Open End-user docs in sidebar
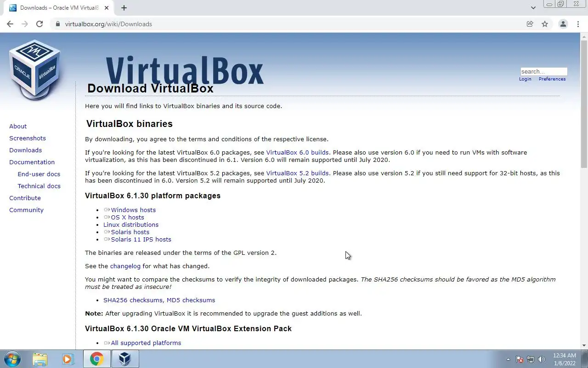Screen dimensions: 588x368 pyautogui.click(x=39, y=174)
